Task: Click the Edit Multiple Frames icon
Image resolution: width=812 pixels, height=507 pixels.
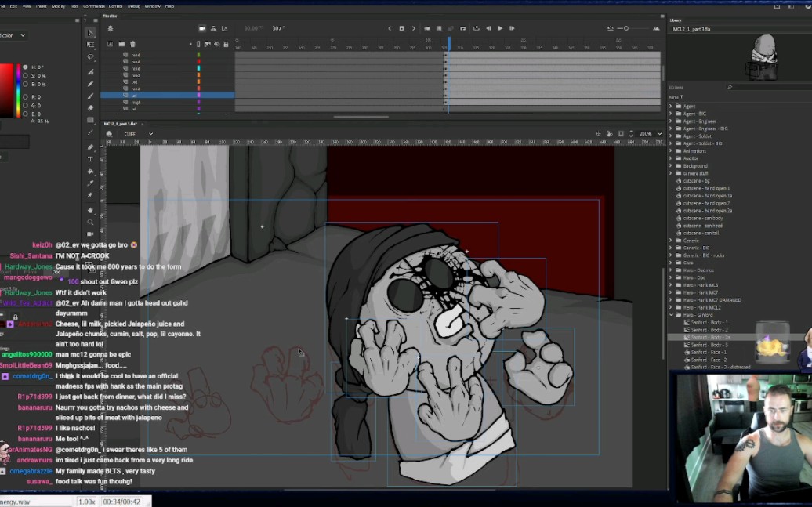Action: 439,28
